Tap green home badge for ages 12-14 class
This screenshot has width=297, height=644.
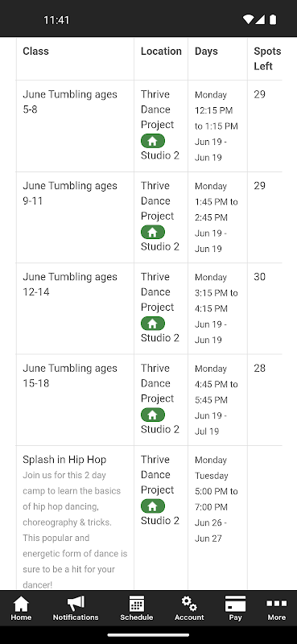(x=153, y=324)
